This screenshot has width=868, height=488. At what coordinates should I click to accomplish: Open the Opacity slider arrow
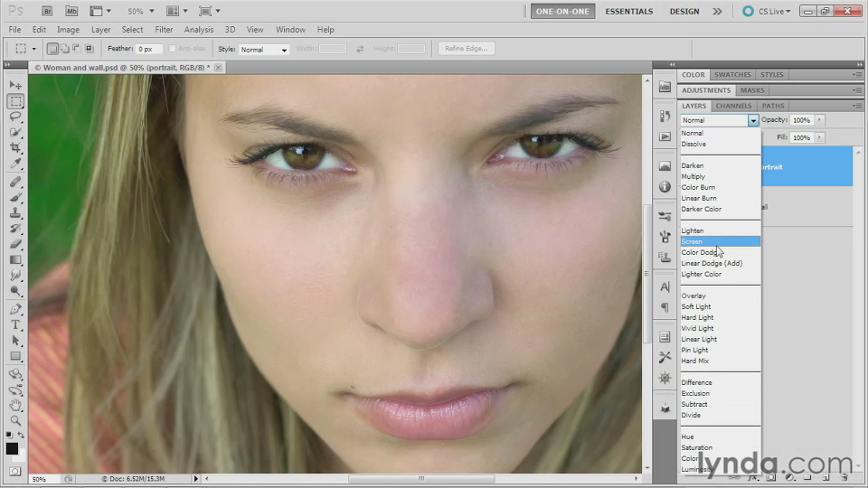click(x=820, y=120)
